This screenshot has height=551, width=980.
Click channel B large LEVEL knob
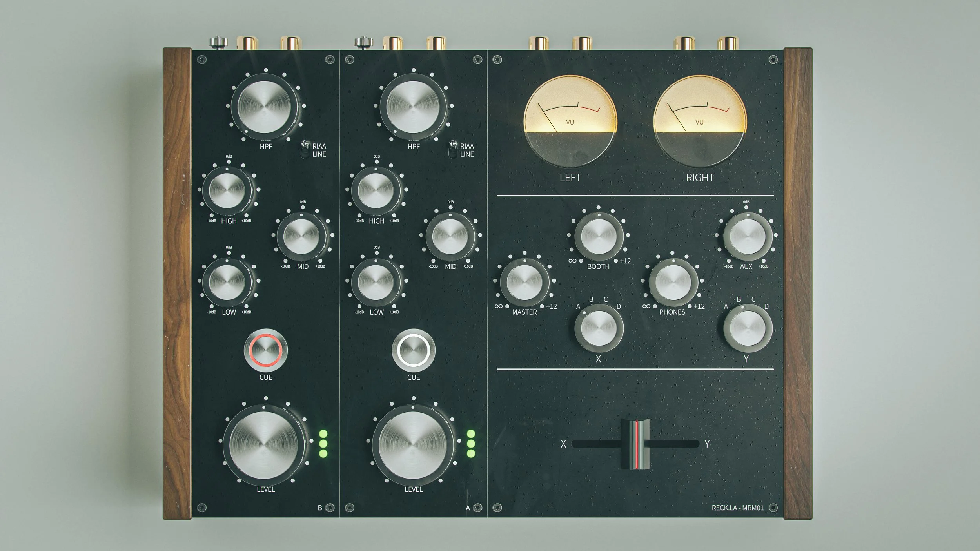264,445
